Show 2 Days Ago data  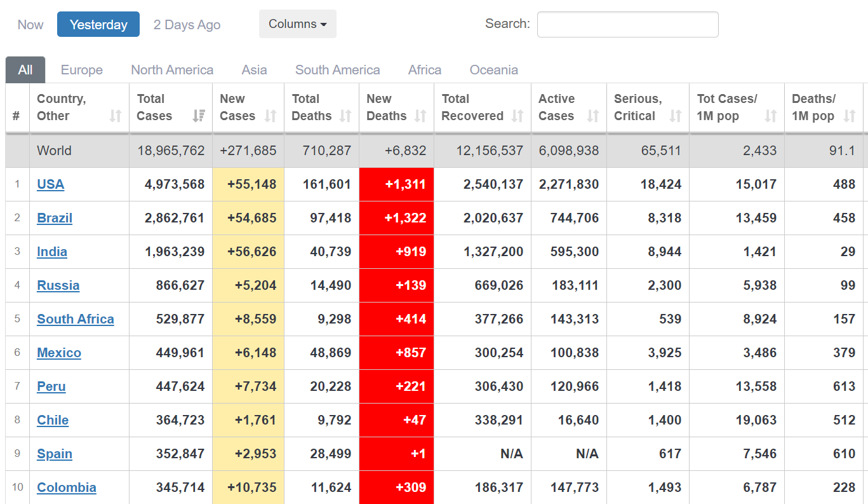(187, 25)
